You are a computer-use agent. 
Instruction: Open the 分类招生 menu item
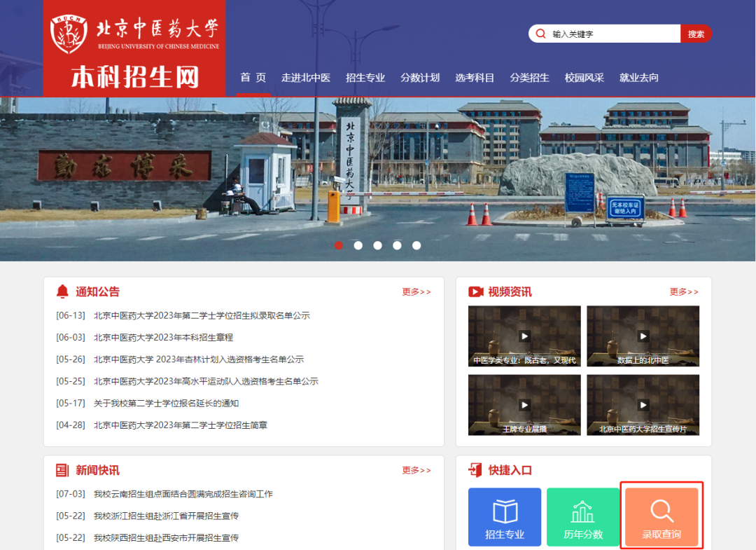pos(529,78)
